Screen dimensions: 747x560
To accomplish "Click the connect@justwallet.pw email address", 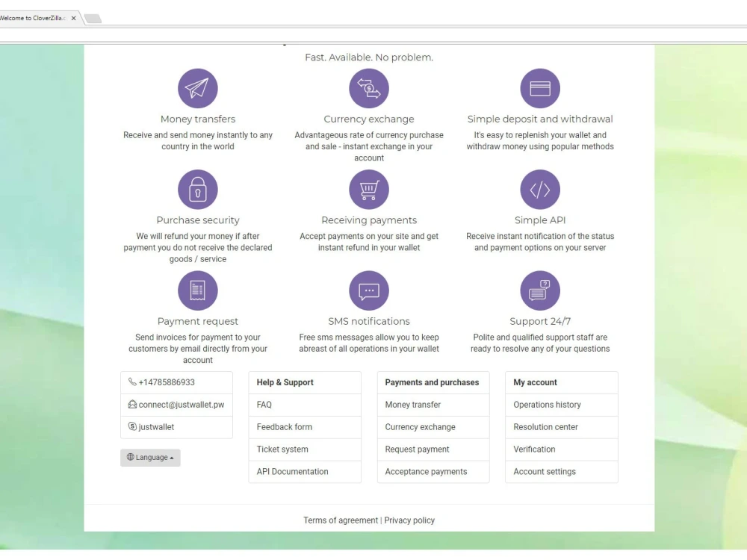I will pyautogui.click(x=182, y=405).
